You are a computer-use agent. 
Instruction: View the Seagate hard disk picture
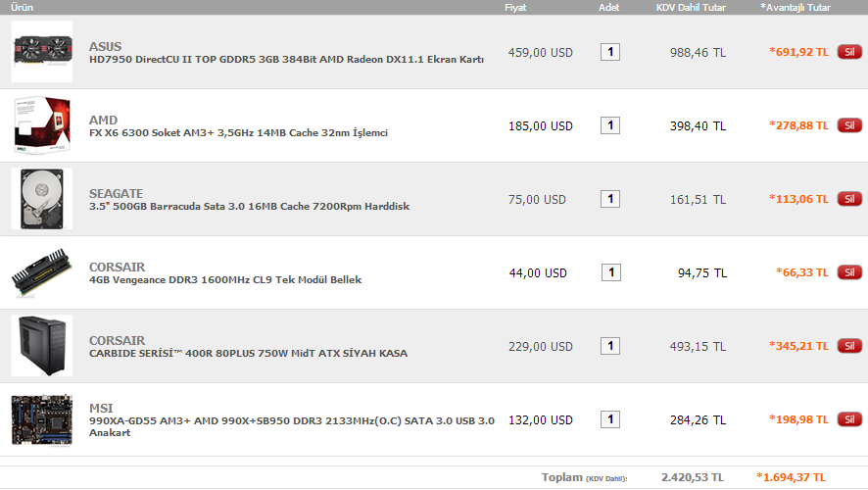[x=42, y=199]
